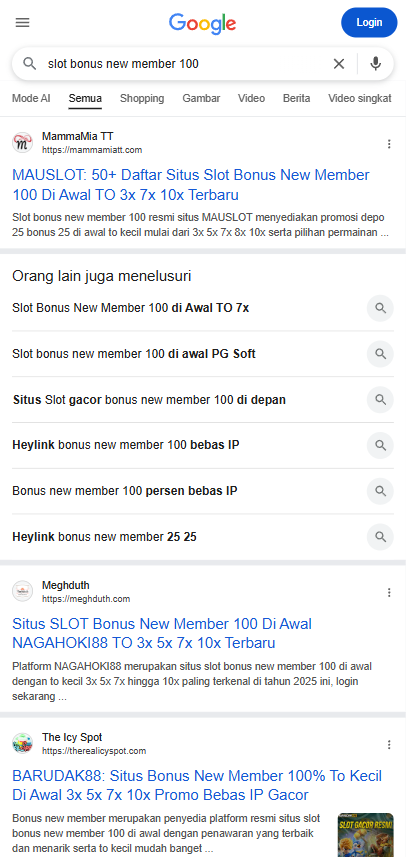The height and width of the screenshot is (857, 406).
Task: Select 'Heylink bonus new member 100 bebas IP'
Action: (126, 445)
